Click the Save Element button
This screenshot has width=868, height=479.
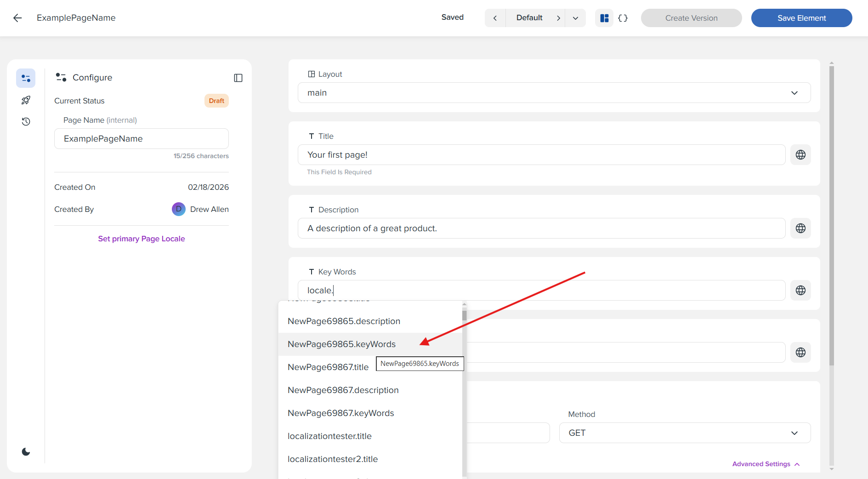[x=801, y=18]
